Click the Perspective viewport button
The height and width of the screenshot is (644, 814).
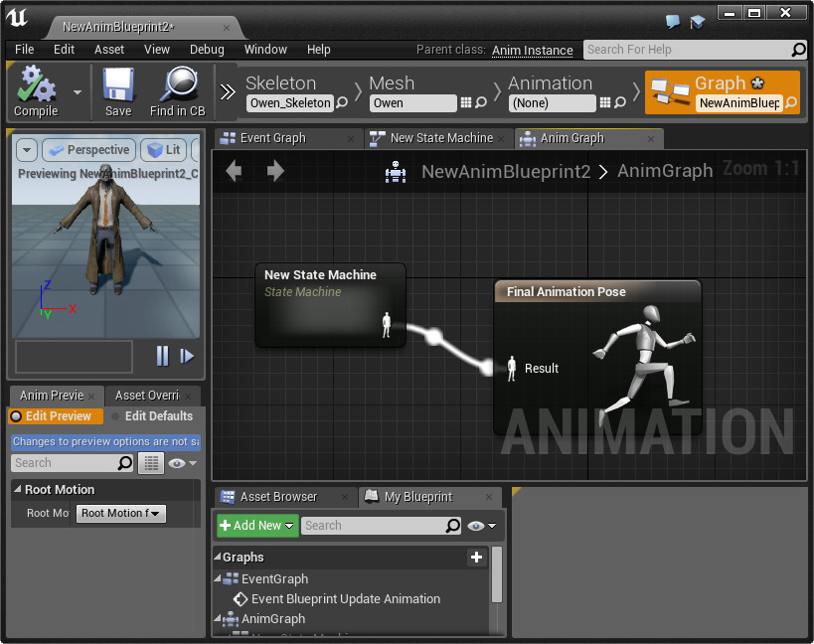88,150
